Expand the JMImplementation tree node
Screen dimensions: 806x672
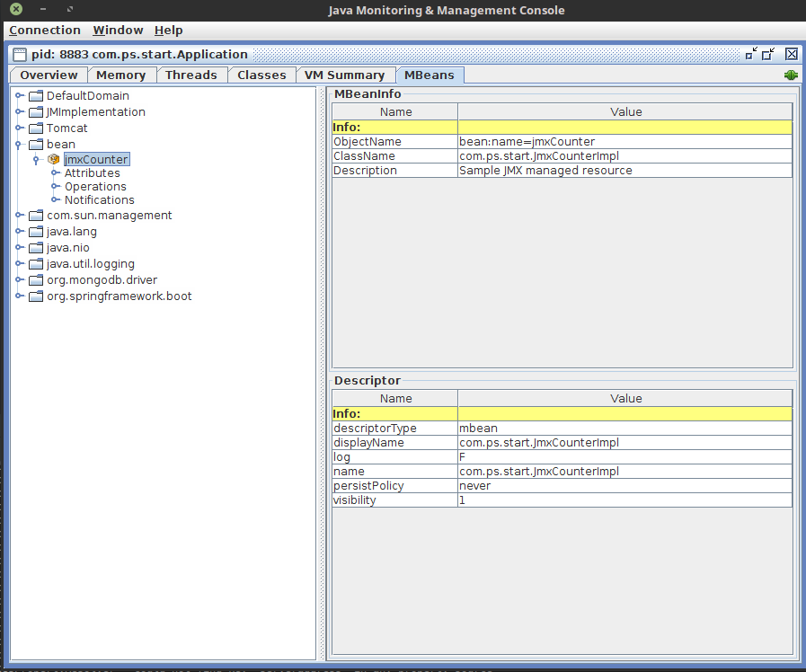tap(19, 112)
